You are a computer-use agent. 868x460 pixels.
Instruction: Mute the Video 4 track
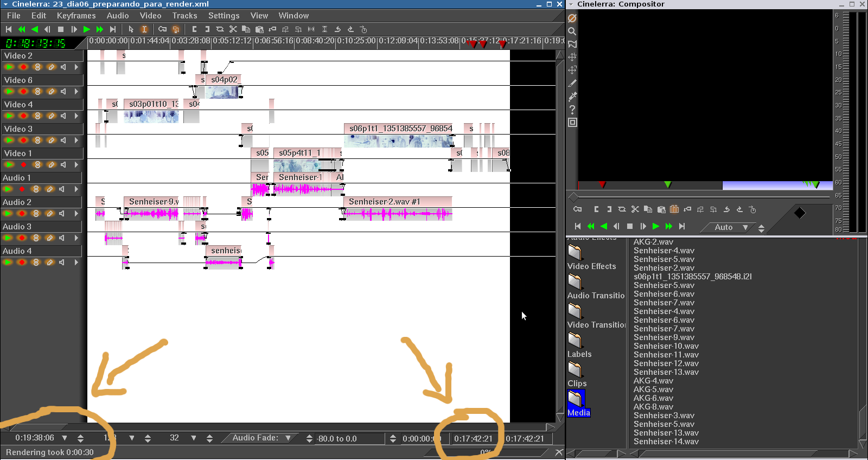(63, 116)
